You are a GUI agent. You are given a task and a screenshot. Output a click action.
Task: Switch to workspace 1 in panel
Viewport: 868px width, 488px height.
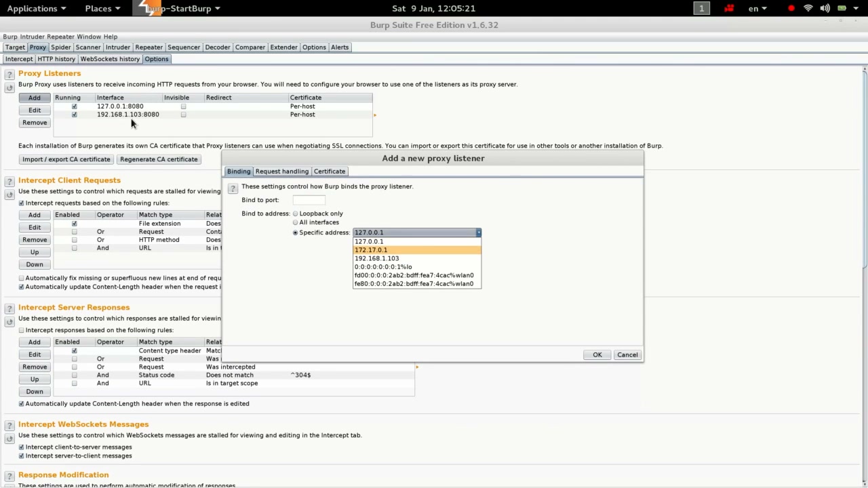(701, 8)
